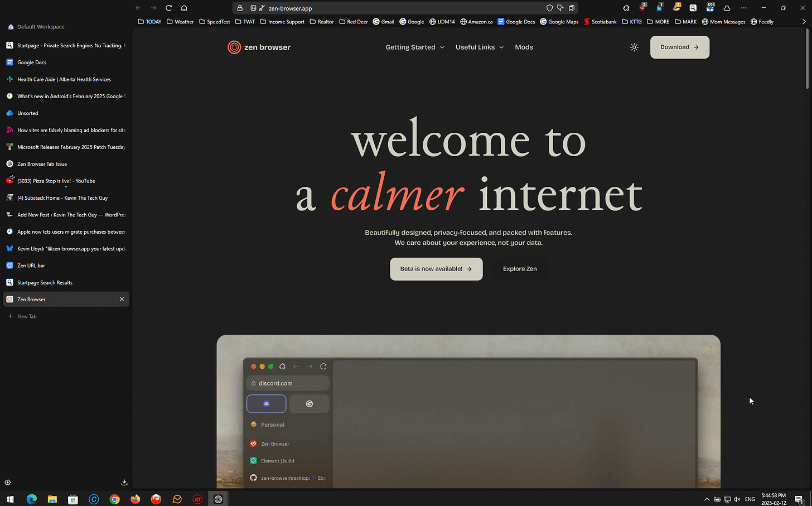This screenshot has width=812, height=506.
Task: Toggle the site light/dark theme sun icon
Action: tap(634, 47)
